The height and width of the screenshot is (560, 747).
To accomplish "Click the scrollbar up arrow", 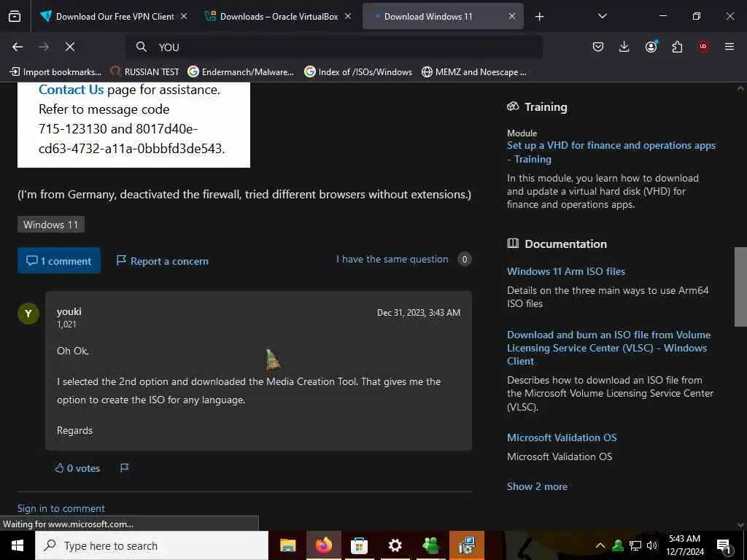I will (x=740, y=88).
